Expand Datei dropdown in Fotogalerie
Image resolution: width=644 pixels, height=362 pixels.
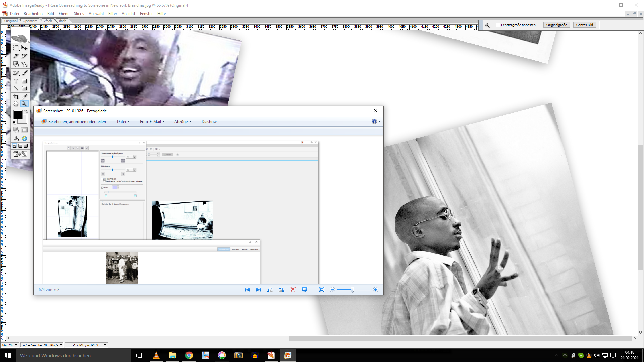123,122
